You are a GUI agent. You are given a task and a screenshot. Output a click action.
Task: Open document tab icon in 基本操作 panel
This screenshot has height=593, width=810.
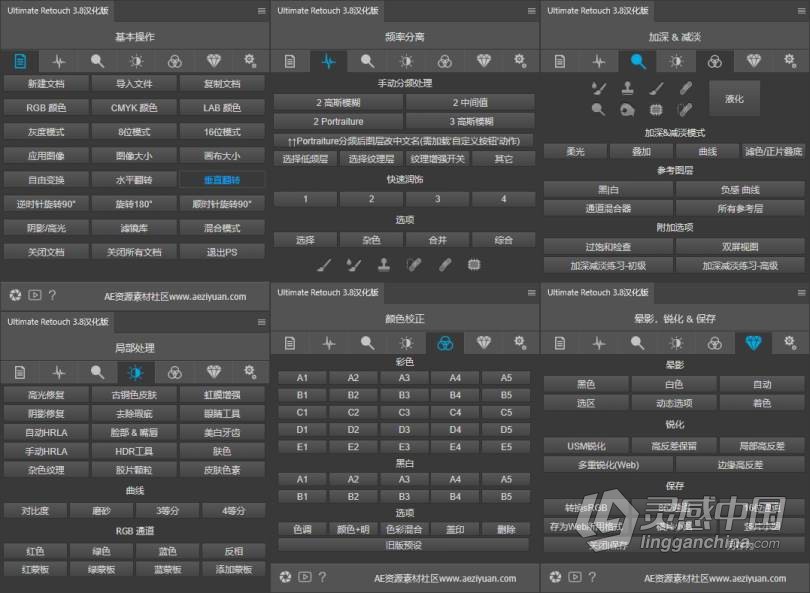[x=20, y=61]
